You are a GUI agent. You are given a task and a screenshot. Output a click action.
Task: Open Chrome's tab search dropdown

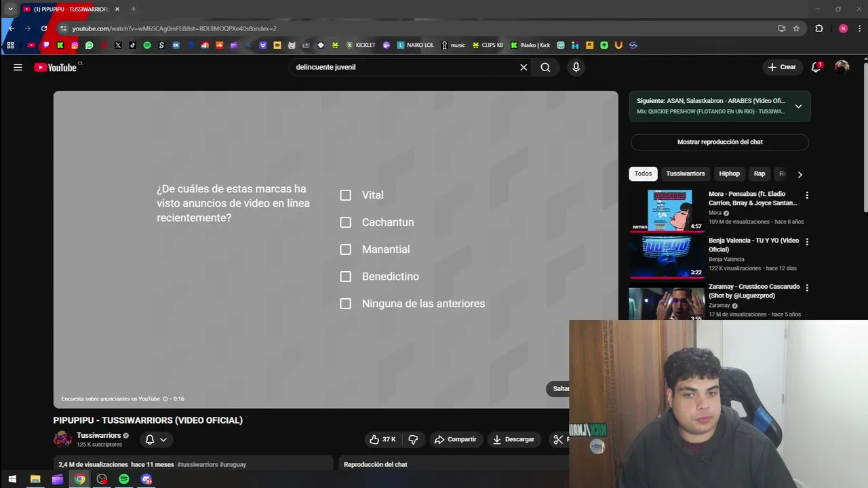[x=10, y=9]
